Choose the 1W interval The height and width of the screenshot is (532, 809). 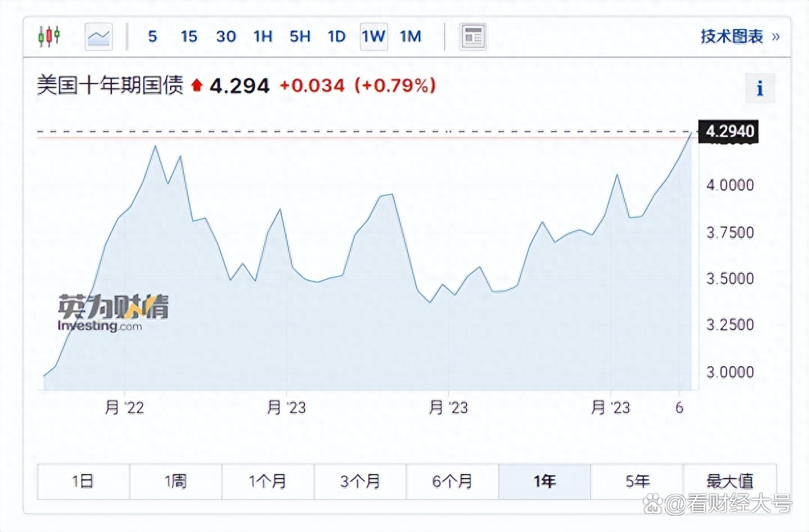coord(373,36)
